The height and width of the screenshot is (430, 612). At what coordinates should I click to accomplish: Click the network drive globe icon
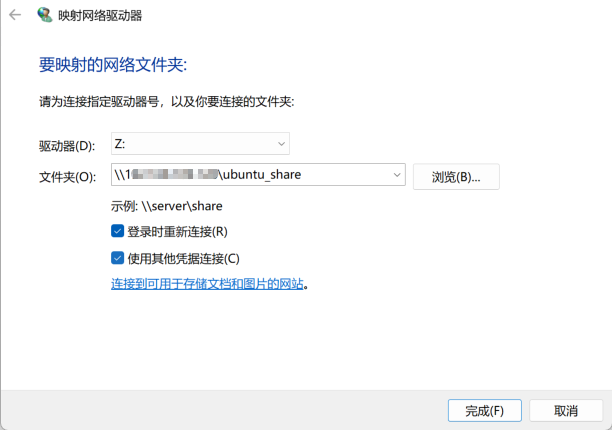point(44,15)
